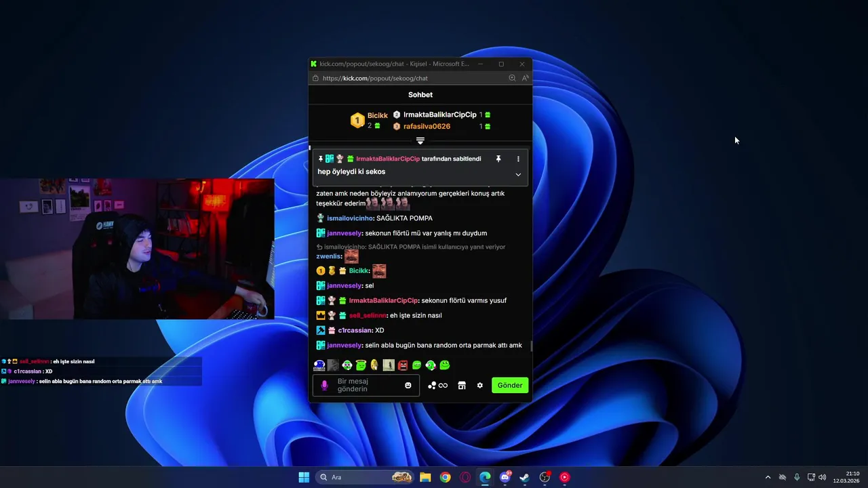Click jannvesely on the 'sel' message

click(x=344, y=285)
